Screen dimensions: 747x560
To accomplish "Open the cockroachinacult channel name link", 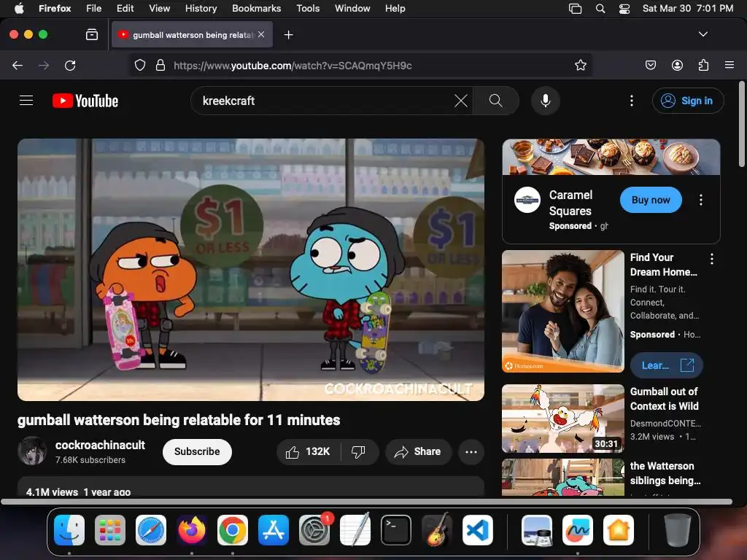I will pos(100,446).
